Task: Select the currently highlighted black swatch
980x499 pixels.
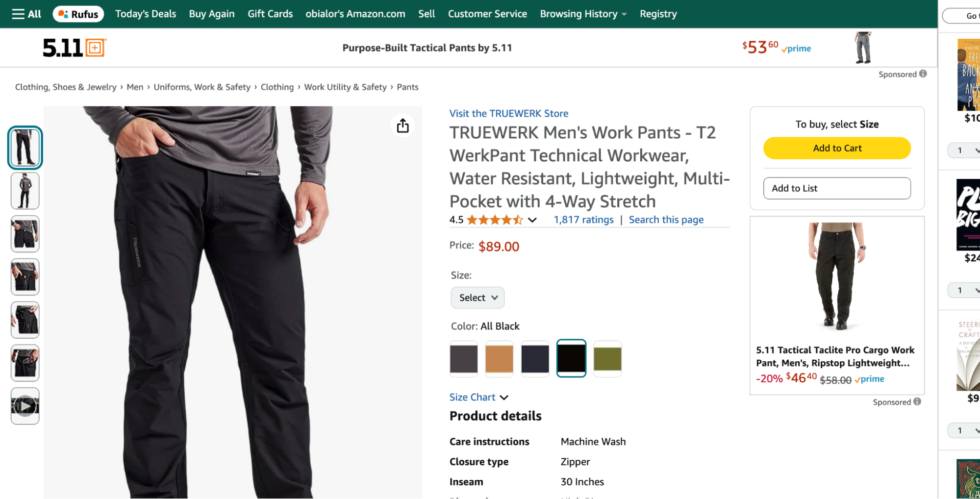Action: click(571, 359)
